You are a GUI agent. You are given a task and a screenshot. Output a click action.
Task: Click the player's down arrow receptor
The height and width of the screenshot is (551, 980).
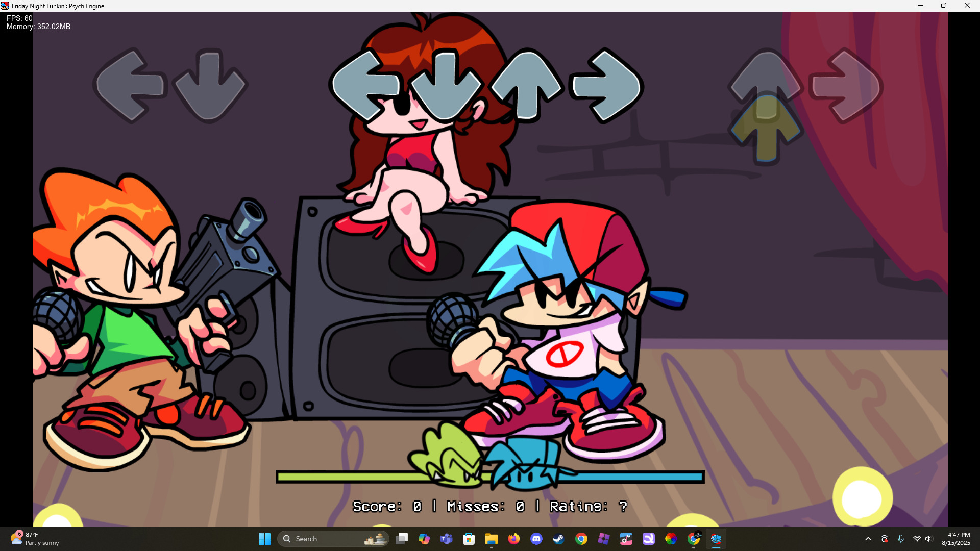tap(446, 85)
